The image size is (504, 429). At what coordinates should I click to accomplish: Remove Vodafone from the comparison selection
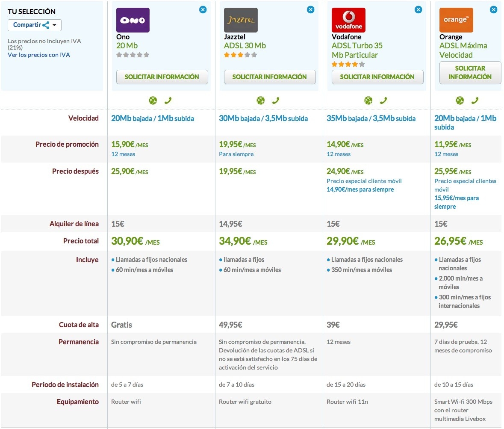click(x=418, y=10)
